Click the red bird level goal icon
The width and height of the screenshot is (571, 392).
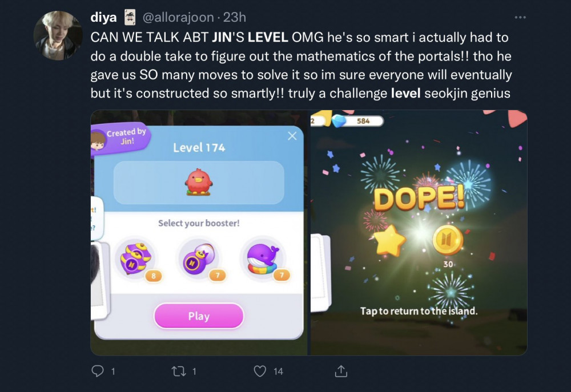click(x=198, y=182)
